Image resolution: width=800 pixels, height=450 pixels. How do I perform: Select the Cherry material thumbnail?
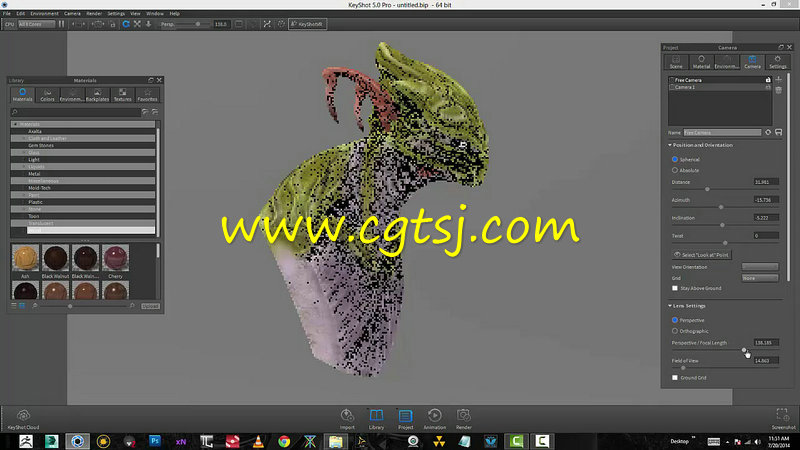115,258
